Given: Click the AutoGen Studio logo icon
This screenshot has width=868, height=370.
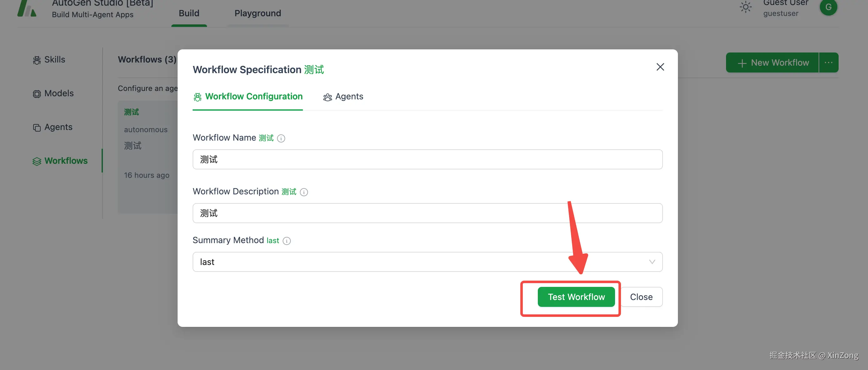Looking at the screenshot, I should point(27,8).
